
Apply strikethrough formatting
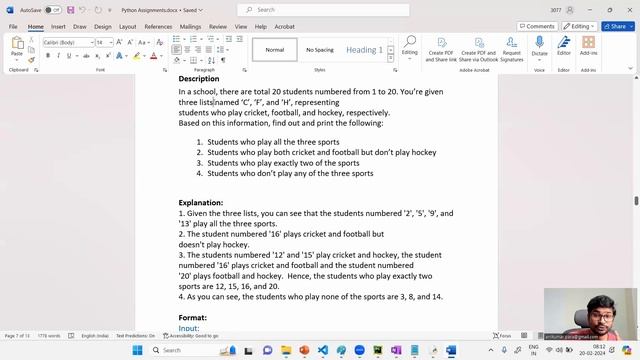[86, 56]
